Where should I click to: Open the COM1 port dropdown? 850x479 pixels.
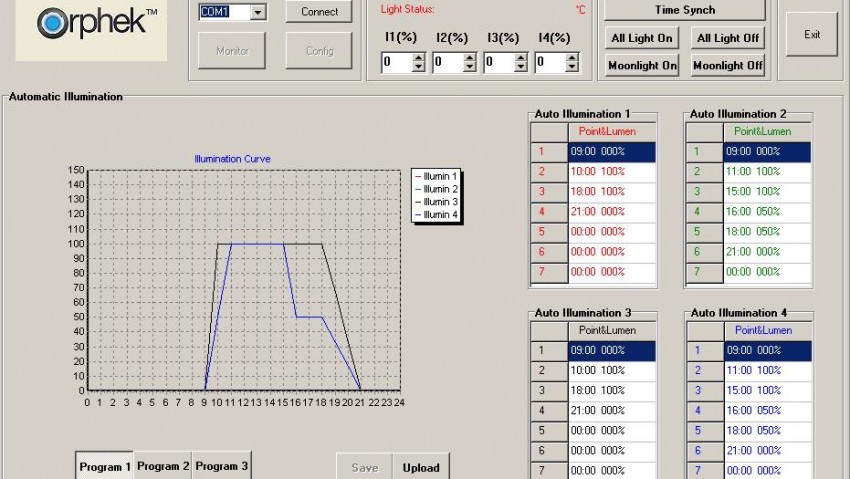click(258, 12)
